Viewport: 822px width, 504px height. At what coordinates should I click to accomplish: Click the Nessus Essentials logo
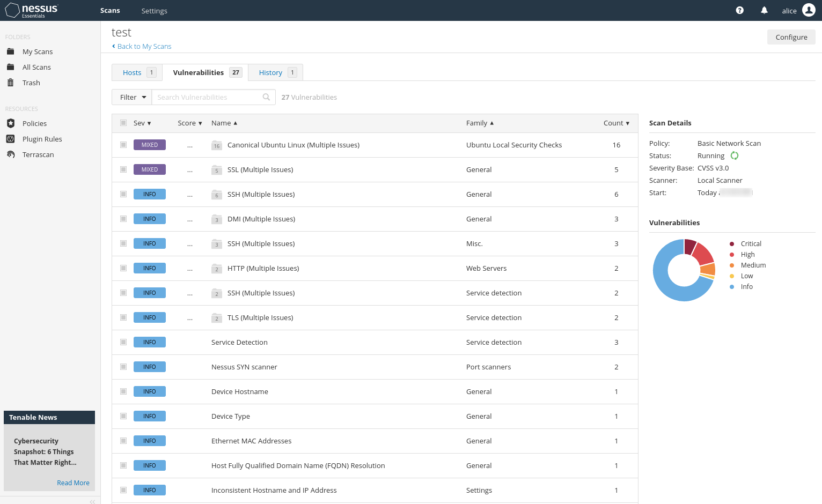pyautogui.click(x=32, y=10)
